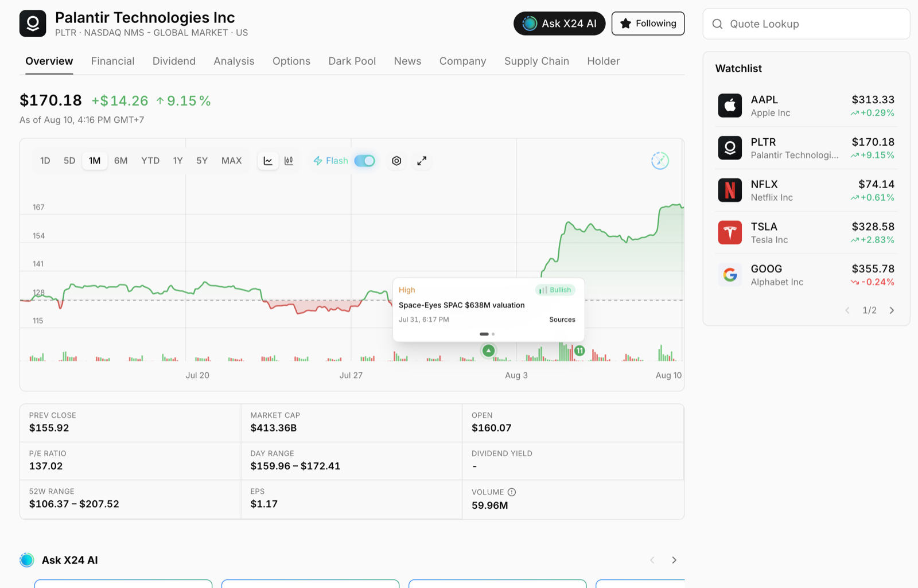
Task: Click the Netflix logo icon in watchlist
Action: point(730,190)
